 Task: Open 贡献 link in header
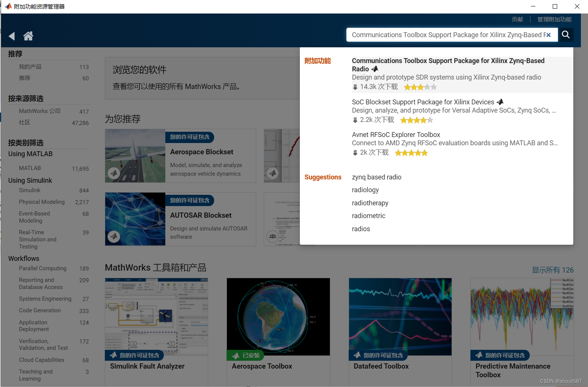517,20
